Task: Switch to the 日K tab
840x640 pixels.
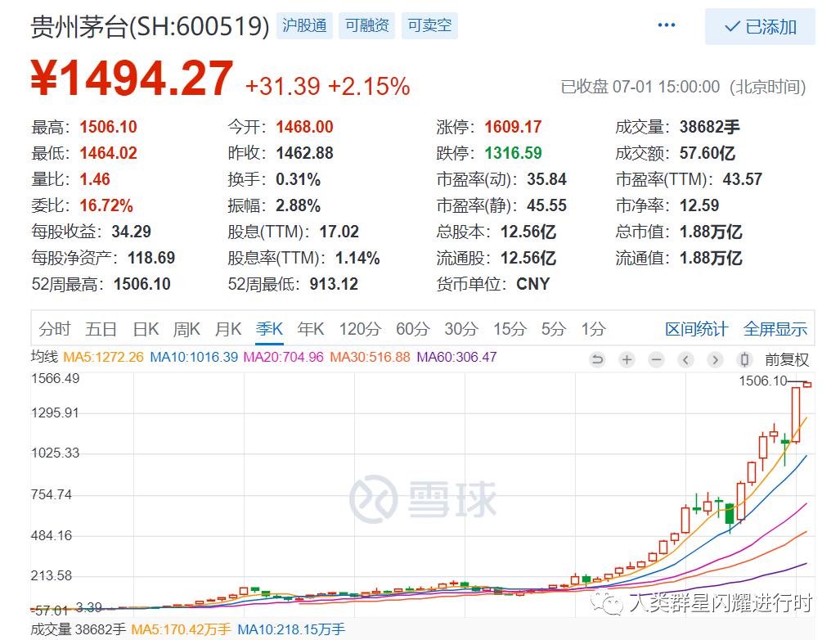Action: [146, 328]
